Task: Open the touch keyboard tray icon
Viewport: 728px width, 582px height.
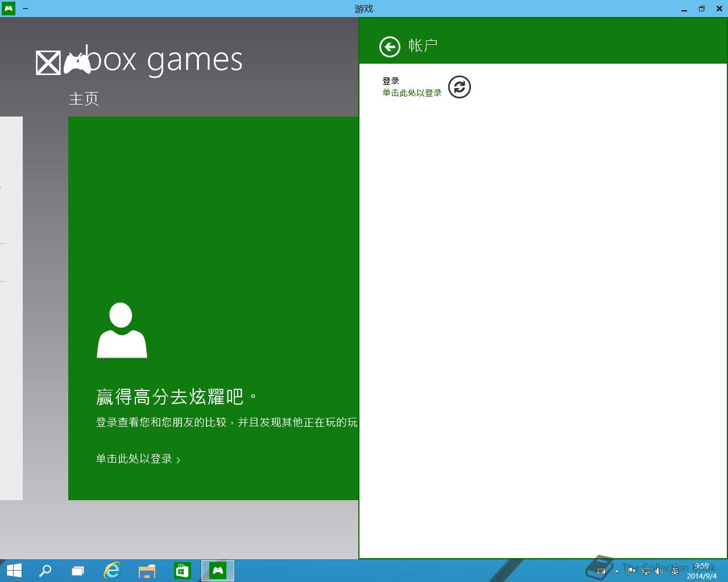Action: pyautogui.click(x=601, y=571)
